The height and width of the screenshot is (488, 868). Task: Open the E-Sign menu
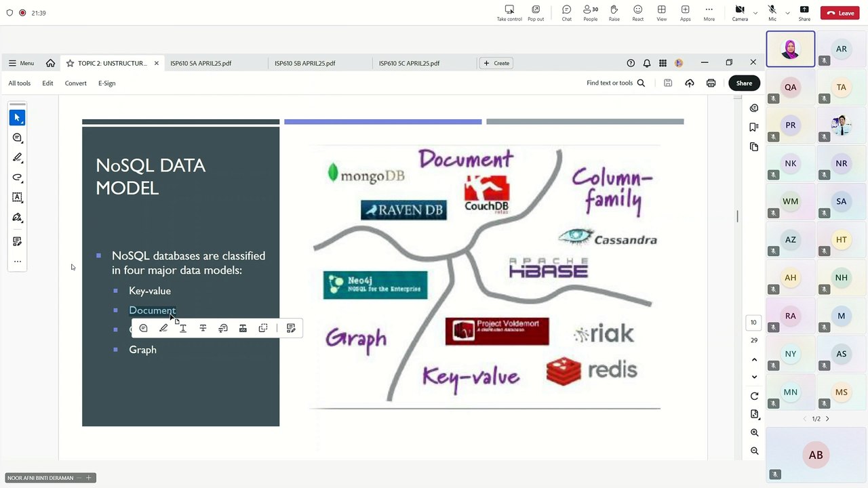(106, 83)
